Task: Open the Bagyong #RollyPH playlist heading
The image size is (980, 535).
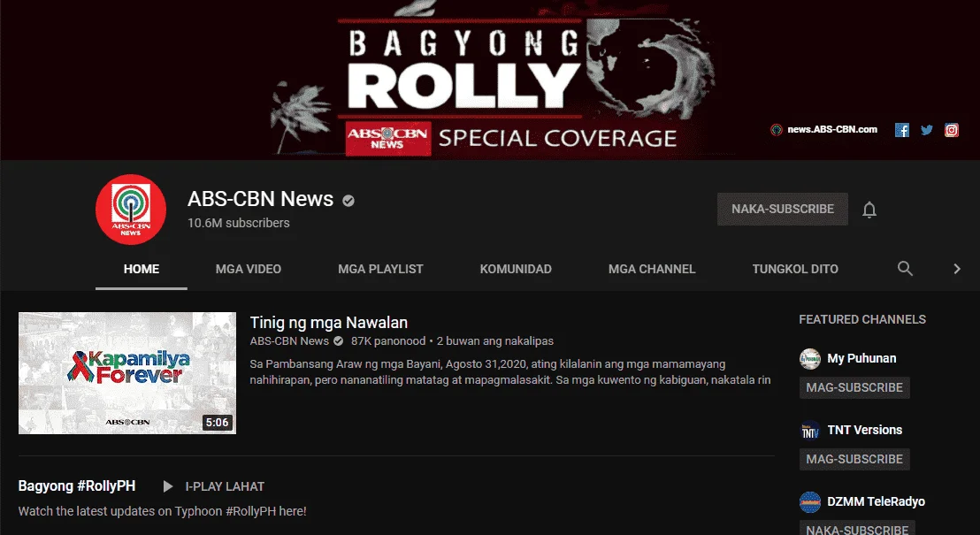Action: coord(77,486)
